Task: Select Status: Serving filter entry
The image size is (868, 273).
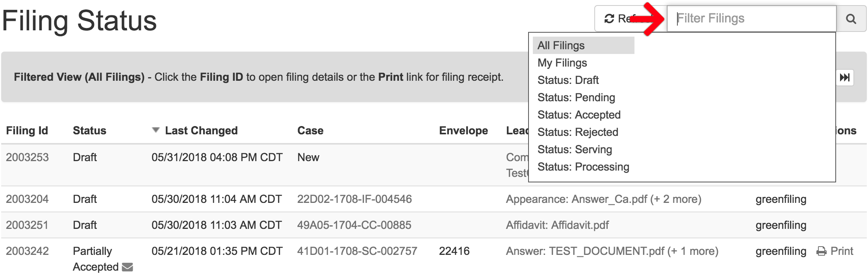Action: 575,149
